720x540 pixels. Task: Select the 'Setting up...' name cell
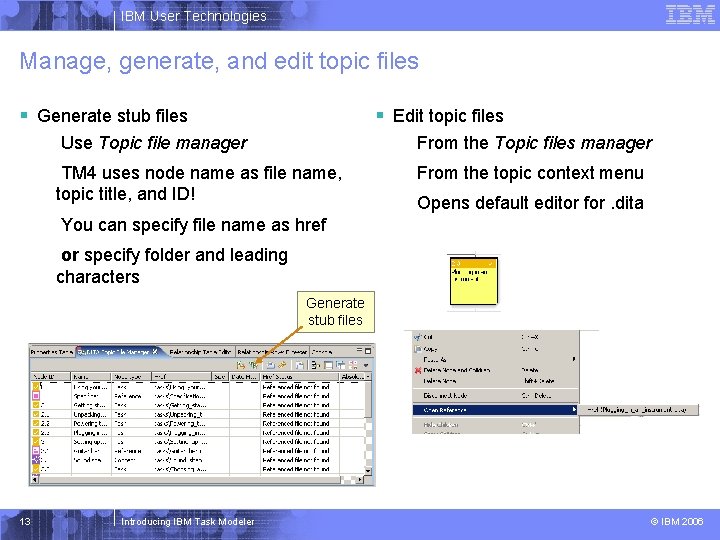91,442
